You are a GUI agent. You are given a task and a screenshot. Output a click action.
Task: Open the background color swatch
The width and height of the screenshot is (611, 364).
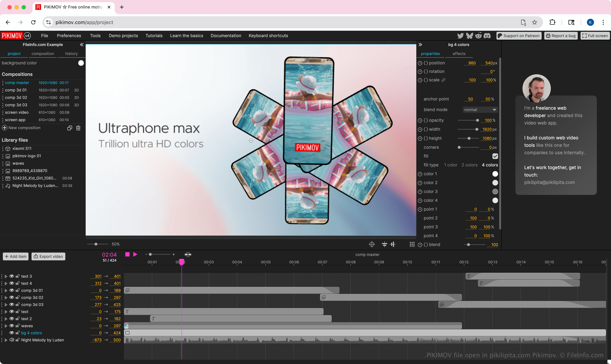(x=81, y=63)
